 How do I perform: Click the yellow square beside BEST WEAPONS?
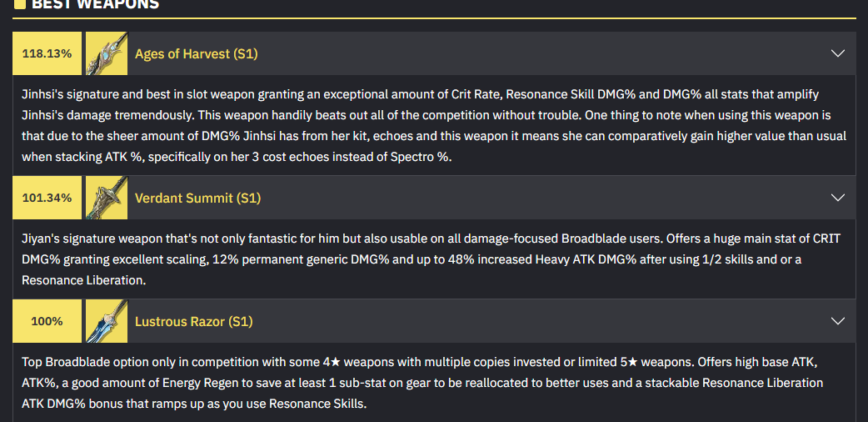[x=19, y=3]
